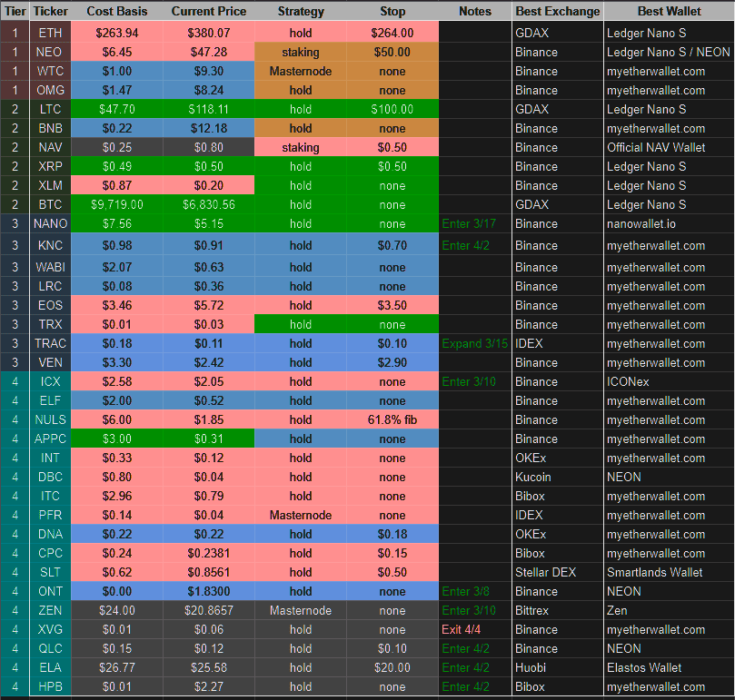This screenshot has height=700, width=735.
Task: Click the NEO ticker cell
Action: [51, 52]
